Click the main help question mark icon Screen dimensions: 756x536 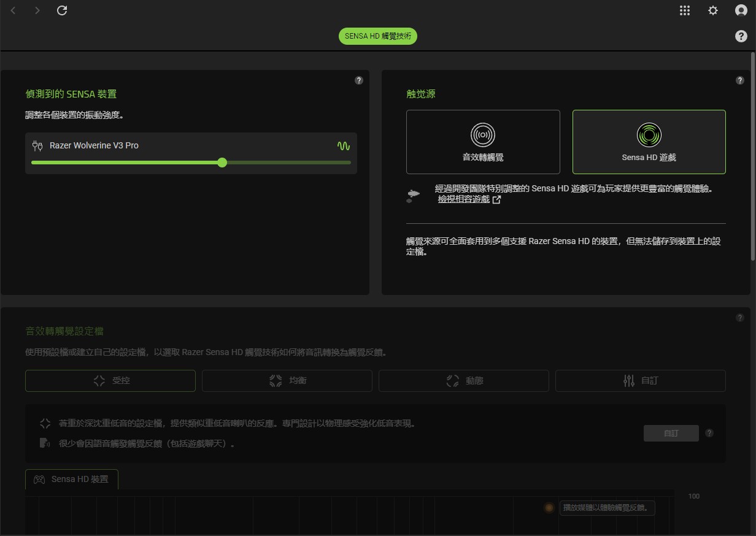(741, 36)
